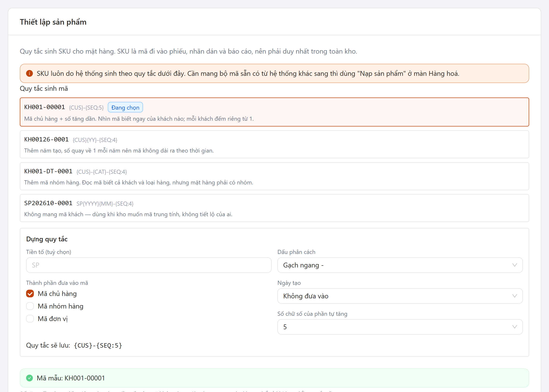This screenshot has width=549, height=392.
Task: Click the {CUS}{YY}-{SEQ:4} pattern text
Action: 95,140
